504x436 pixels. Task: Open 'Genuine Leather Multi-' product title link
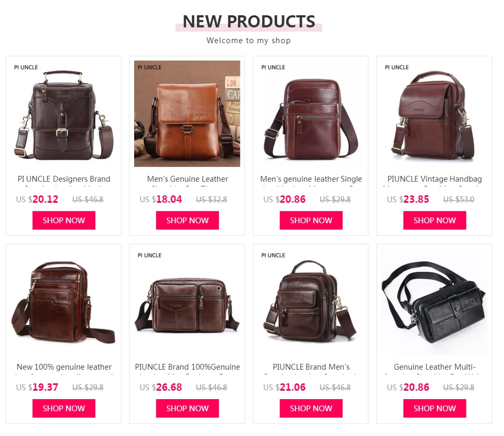(435, 367)
